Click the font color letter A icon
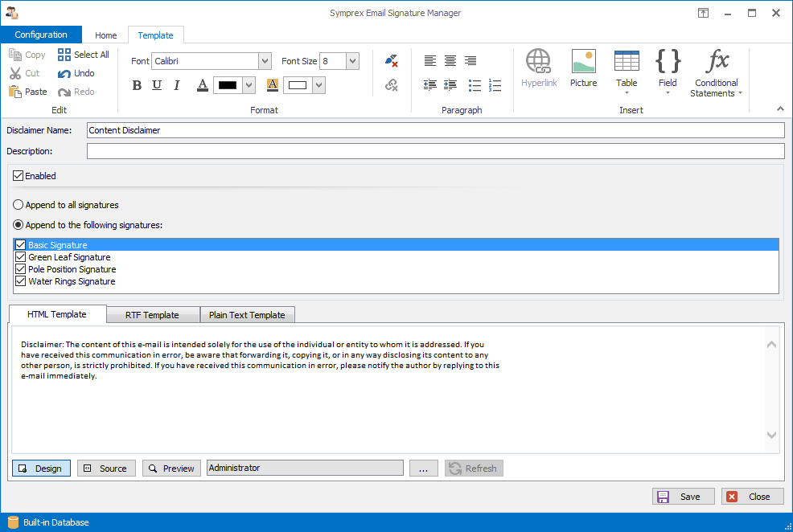This screenshot has height=532, width=793. [203, 85]
